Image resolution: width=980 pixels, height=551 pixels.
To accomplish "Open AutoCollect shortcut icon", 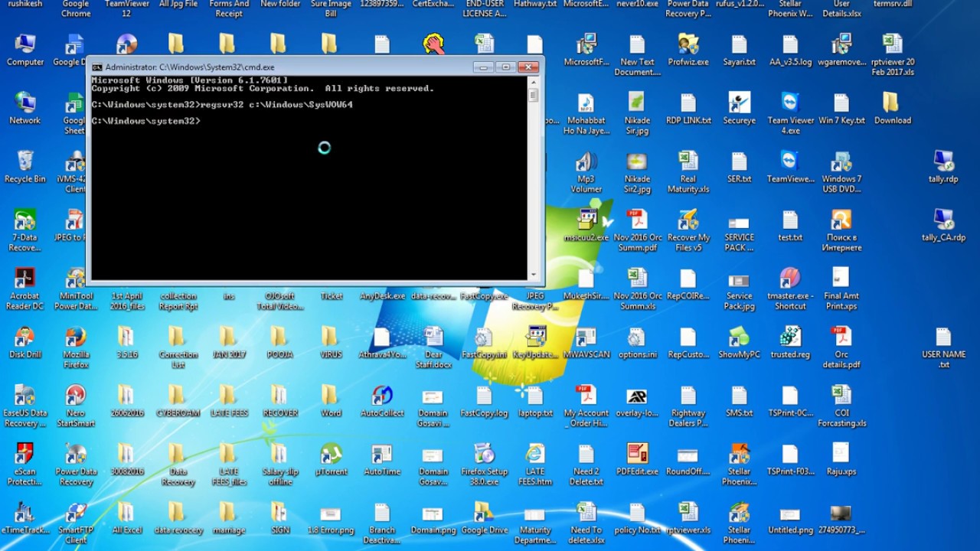I will (382, 400).
